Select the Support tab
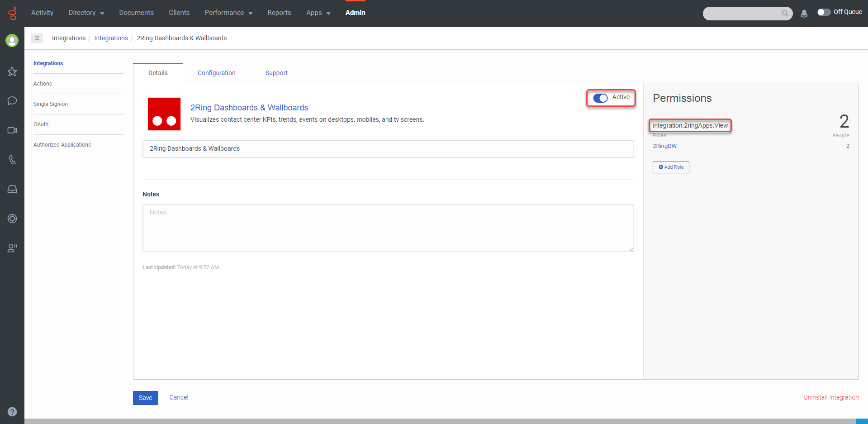 pyautogui.click(x=276, y=73)
